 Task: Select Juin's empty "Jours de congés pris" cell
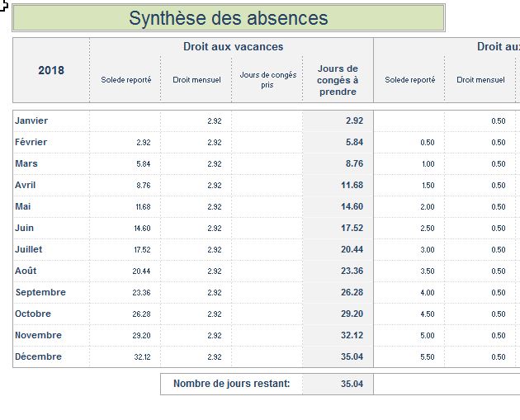267,228
